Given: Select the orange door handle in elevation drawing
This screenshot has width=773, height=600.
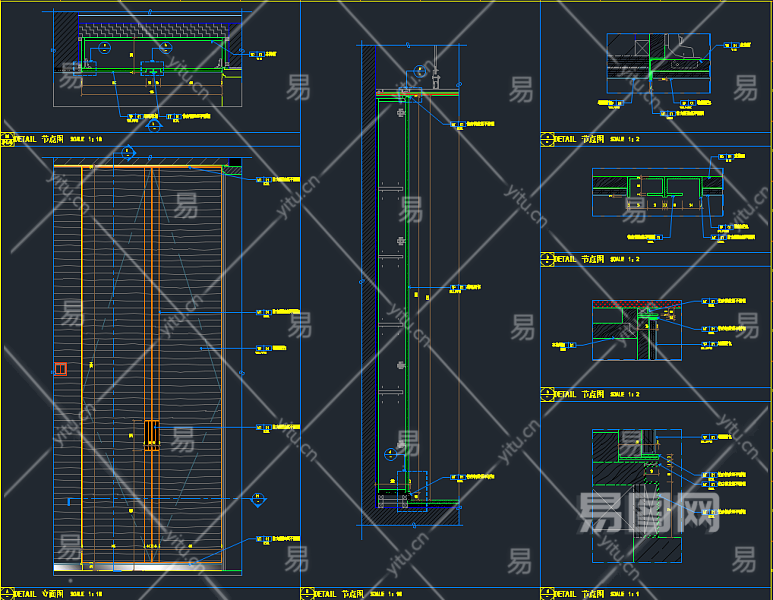Looking at the screenshot, I should 151,433.
